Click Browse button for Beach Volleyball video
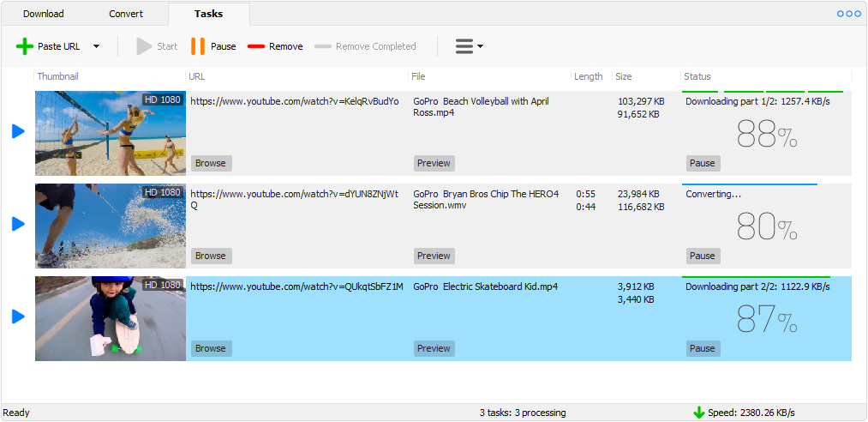Viewport: 868px width, 422px height. [x=211, y=163]
